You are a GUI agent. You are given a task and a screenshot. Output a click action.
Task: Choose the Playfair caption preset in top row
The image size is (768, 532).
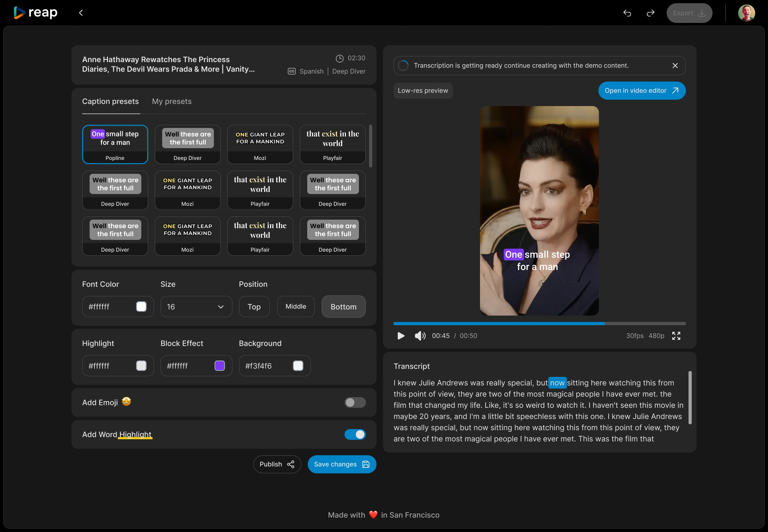click(333, 144)
